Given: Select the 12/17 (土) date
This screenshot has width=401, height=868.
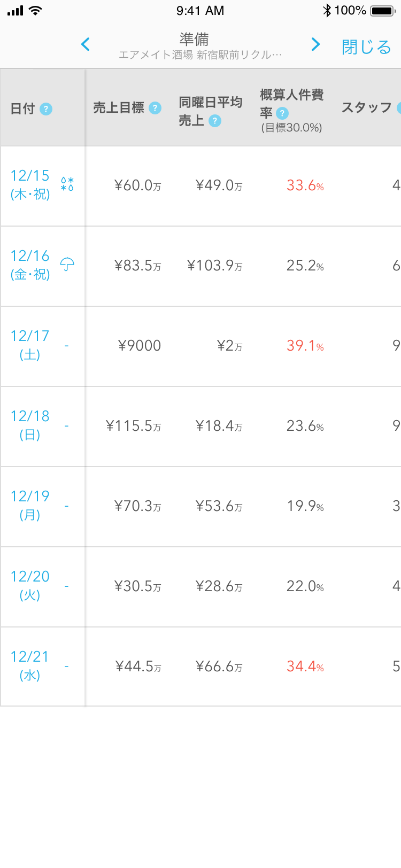Looking at the screenshot, I should click(30, 345).
